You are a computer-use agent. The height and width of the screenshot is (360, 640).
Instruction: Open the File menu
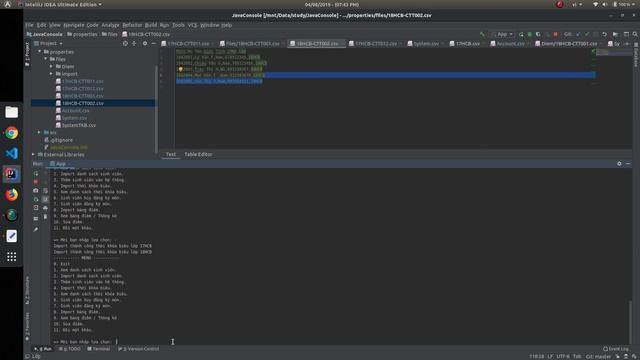pyautogui.click(x=29, y=25)
